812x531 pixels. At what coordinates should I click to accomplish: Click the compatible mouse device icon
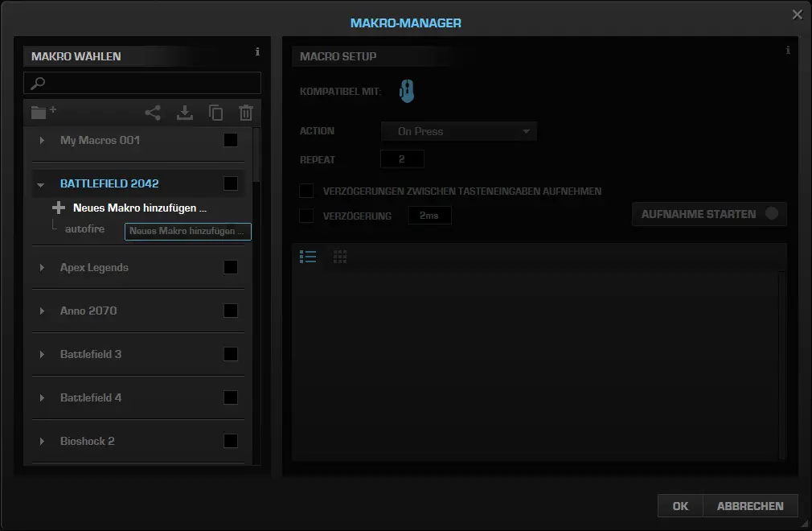pos(407,91)
